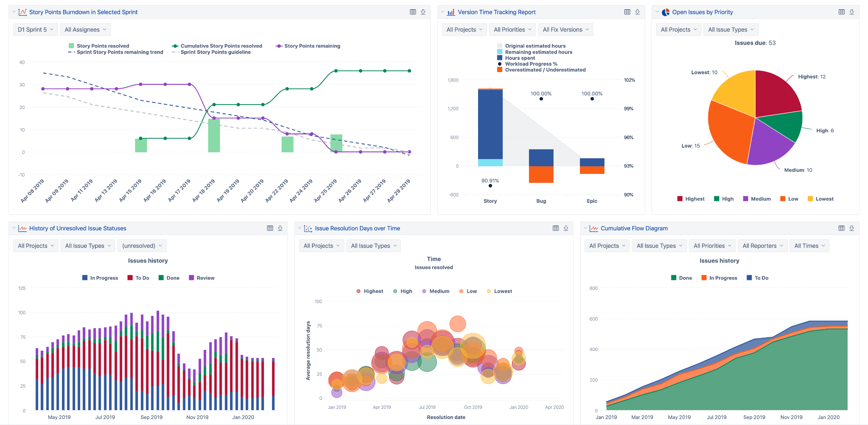Toggle the In Progress series in Issues history legend
Screen dimensions: 868x425
[x=100, y=278]
